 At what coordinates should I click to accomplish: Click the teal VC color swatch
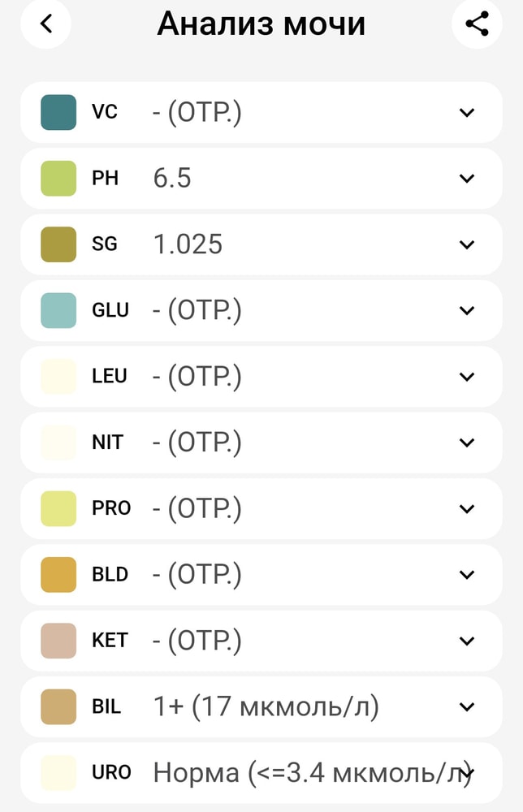58,112
